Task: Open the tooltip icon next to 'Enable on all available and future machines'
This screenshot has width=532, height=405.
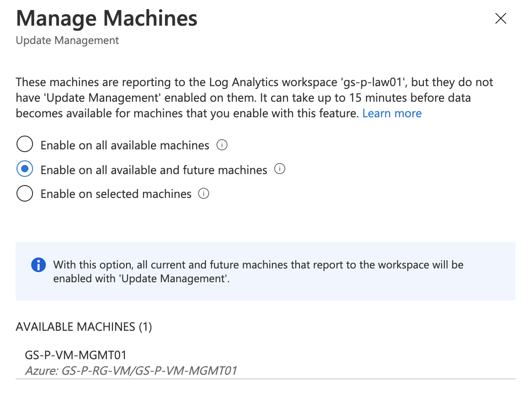Action: coord(280,169)
